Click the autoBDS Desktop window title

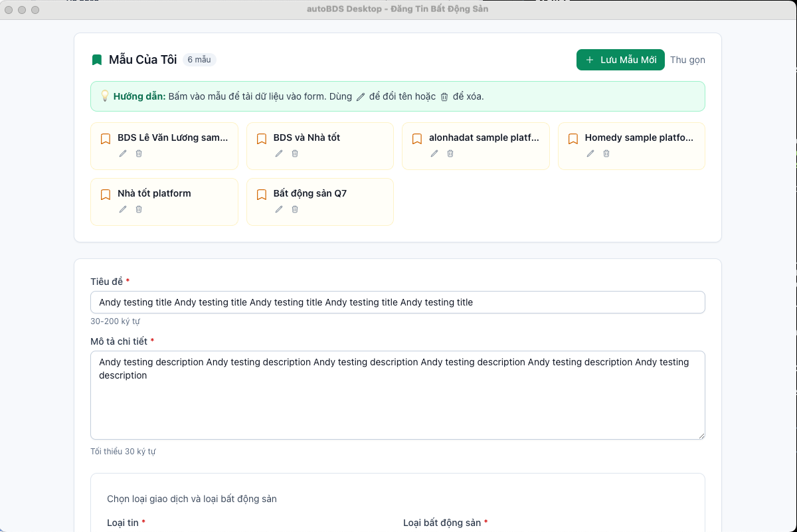click(398, 9)
